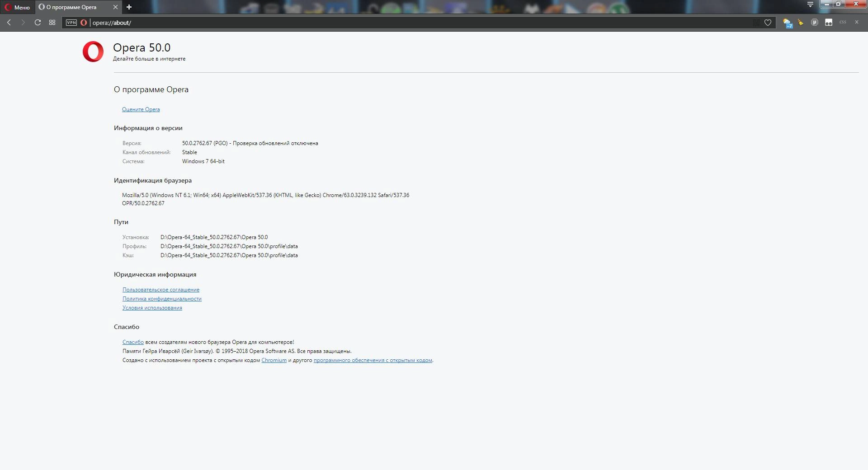Click the «Система:» label
The height and width of the screenshot is (470, 868).
(x=133, y=161)
